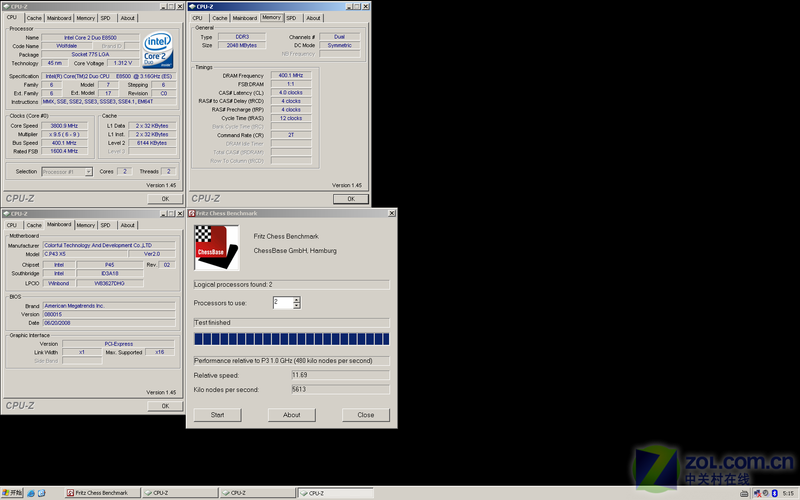Screen dimensions: 800x500
Task: Click the Bluetooth tray icon
Action: (774, 493)
